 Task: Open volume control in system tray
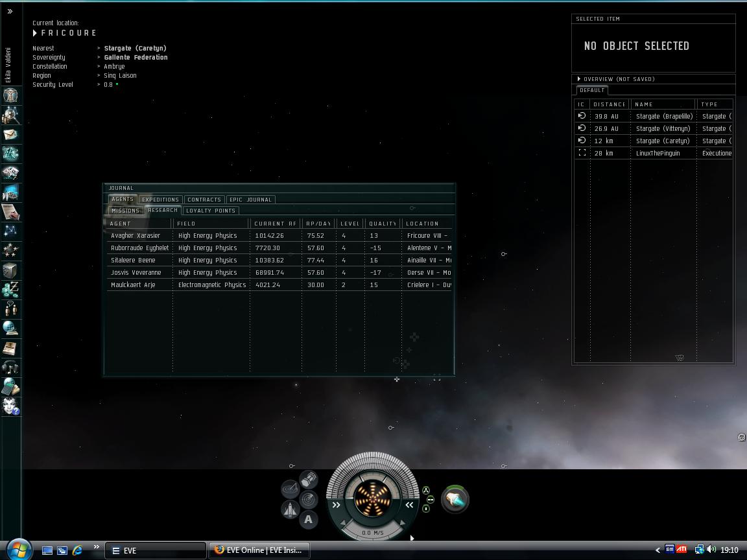click(711, 550)
